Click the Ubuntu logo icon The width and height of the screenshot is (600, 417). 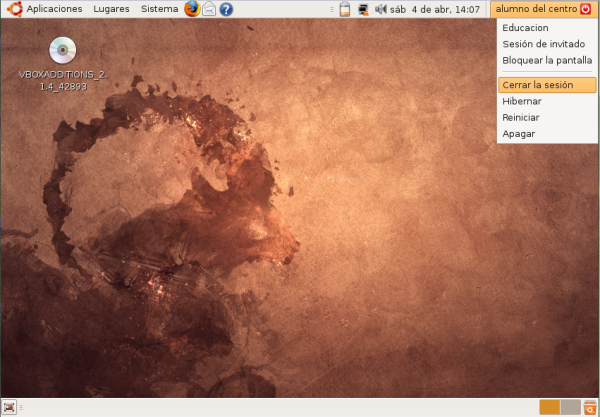tap(14, 9)
